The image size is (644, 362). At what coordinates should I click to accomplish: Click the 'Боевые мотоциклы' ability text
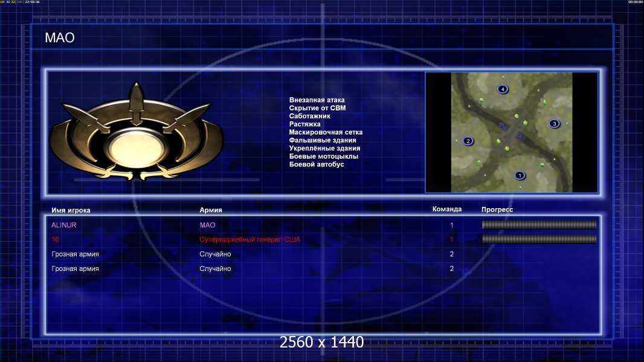tap(324, 156)
